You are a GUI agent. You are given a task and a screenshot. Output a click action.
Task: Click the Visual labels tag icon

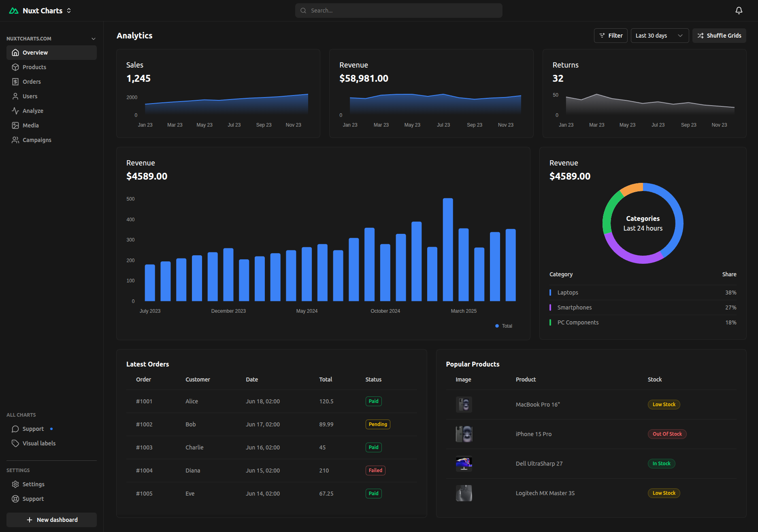[15, 443]
